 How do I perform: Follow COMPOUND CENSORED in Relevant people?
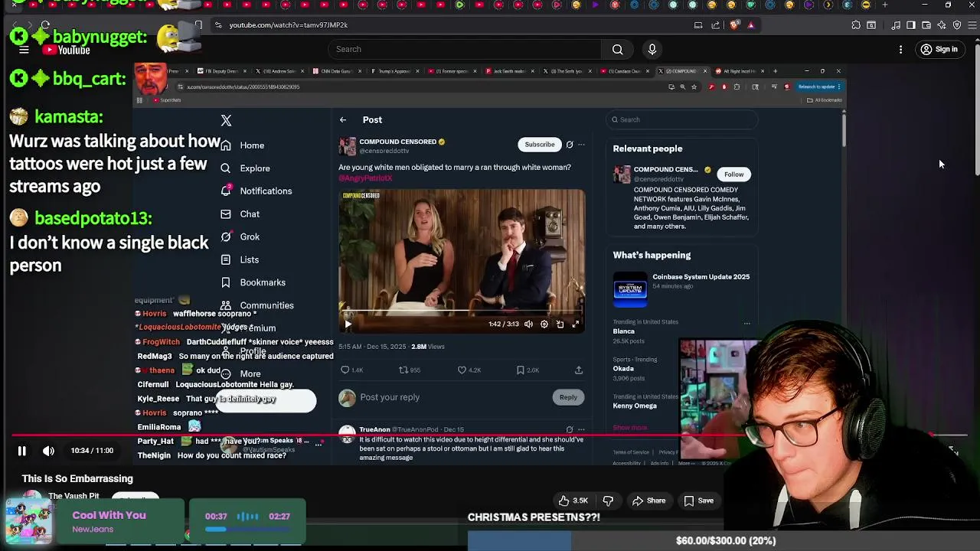(x=733, y=174)
